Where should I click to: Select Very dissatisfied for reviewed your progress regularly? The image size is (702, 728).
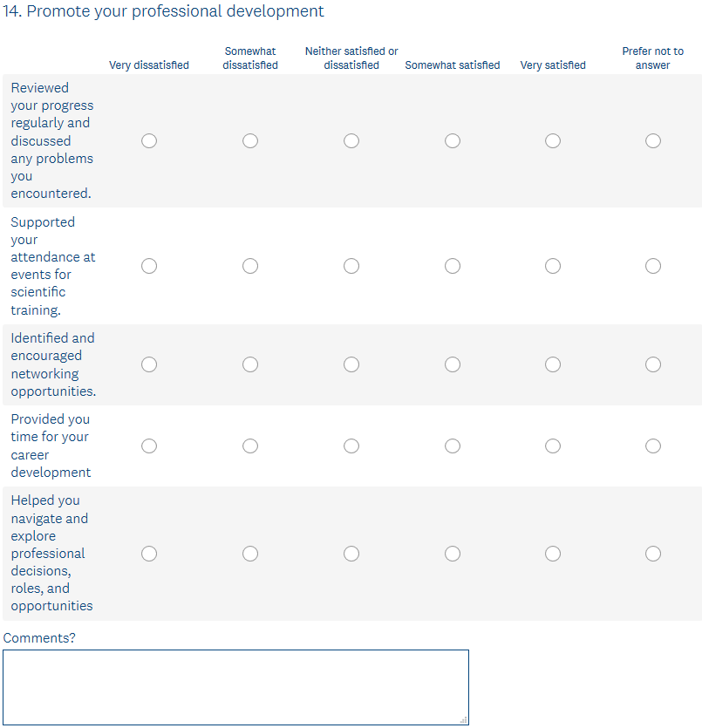point(149,140)
